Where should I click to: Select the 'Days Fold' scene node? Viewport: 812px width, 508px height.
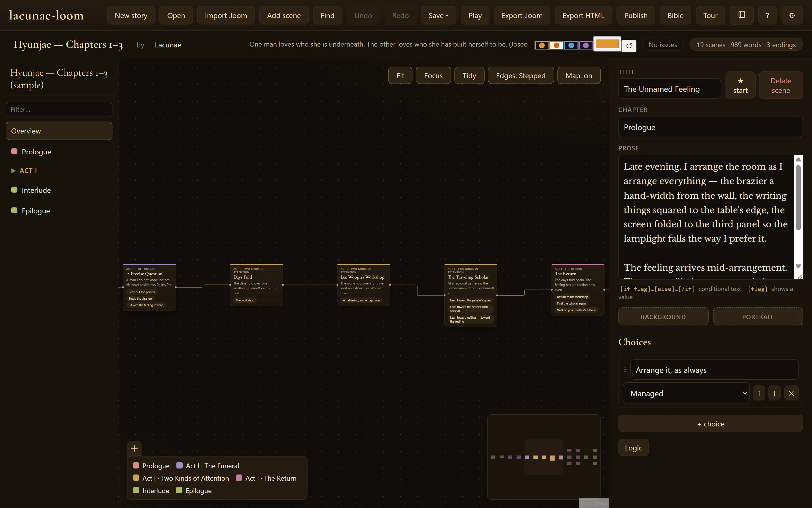point(256,284)
